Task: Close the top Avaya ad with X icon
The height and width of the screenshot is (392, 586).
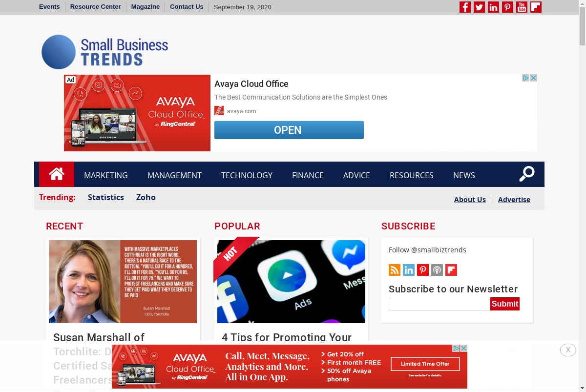Action: (534, 78)
